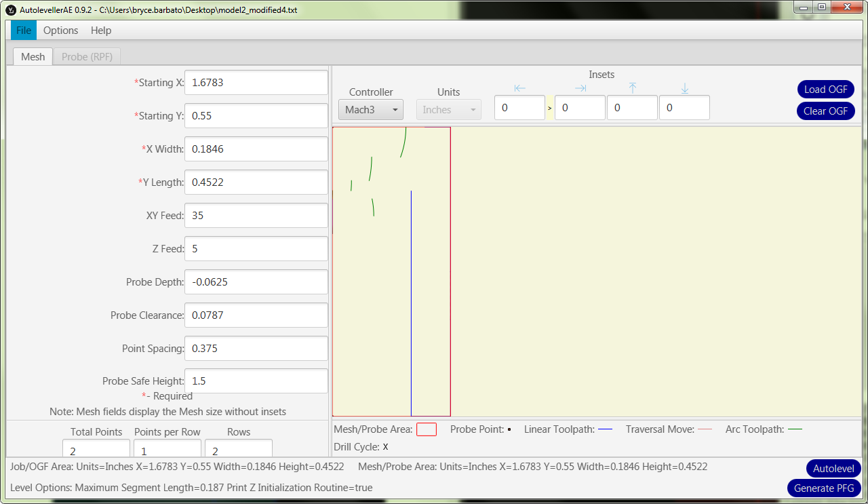Image resolution: width=868 pixels, height=504 pixels.
Task: Open the Options menu
Action: coord(60,31)
